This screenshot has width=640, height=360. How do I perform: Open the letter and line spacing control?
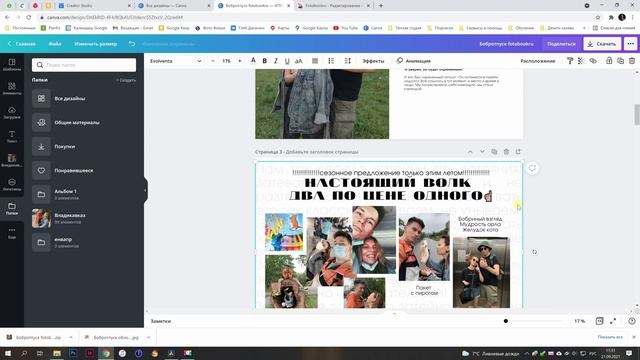(x=347, y=61)
